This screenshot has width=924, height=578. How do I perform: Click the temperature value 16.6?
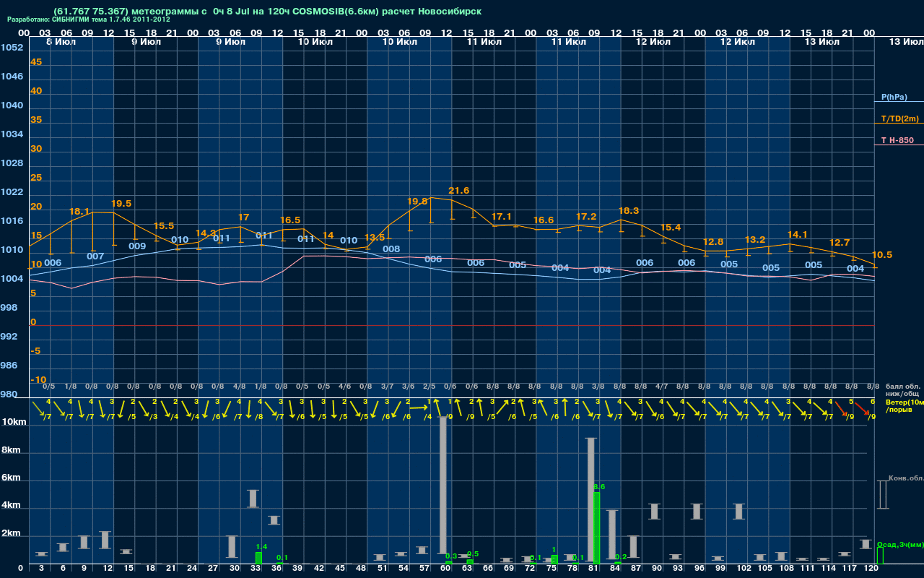544,220
